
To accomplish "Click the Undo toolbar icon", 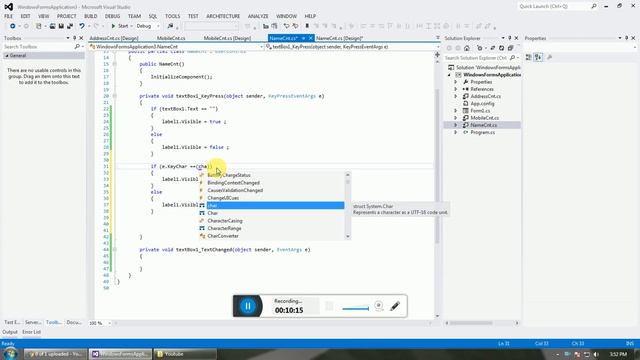I will tap(82, 26).
